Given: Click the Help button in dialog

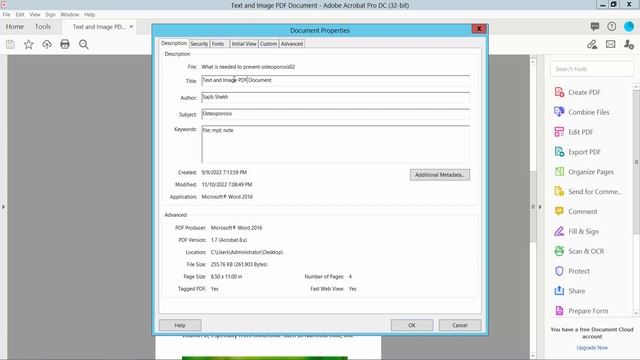Looking at the screenshot, I should (180, 325).
